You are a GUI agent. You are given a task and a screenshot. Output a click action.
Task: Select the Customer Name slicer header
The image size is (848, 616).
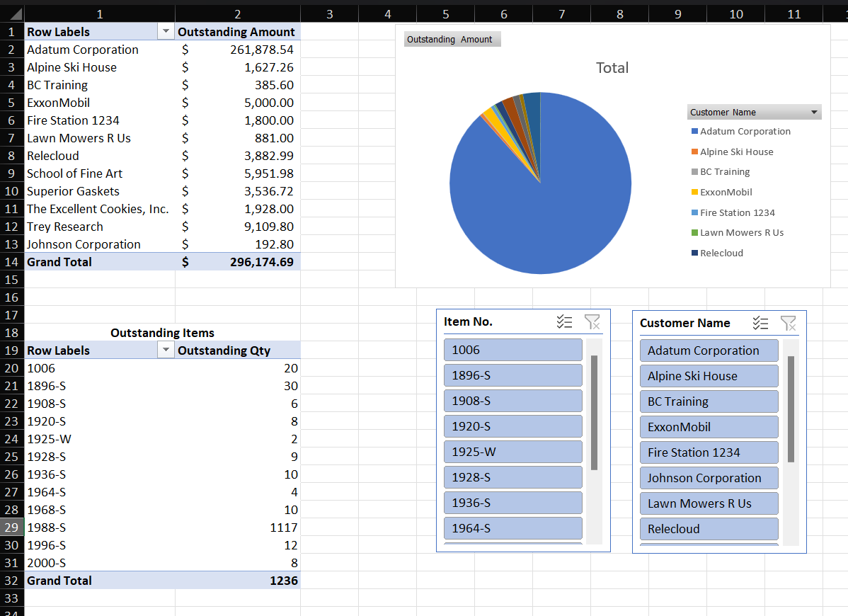(x=685, y=323)
